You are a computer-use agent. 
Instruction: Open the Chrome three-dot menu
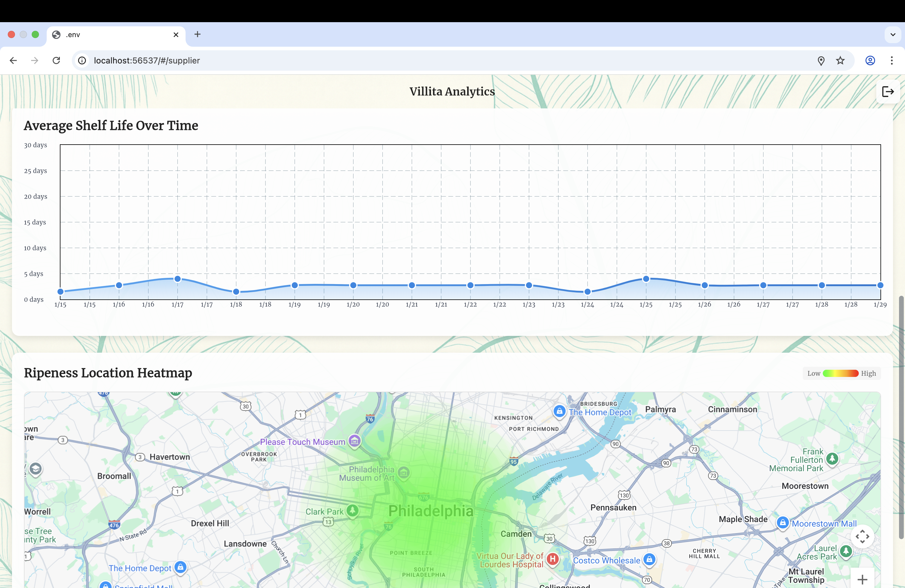[x=891, y=60]
